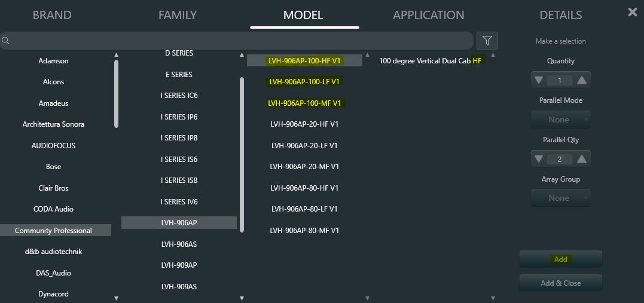The image size is (644, 303).
Task: Open the Array Group dropdown
Action: (x=561, y=198)
